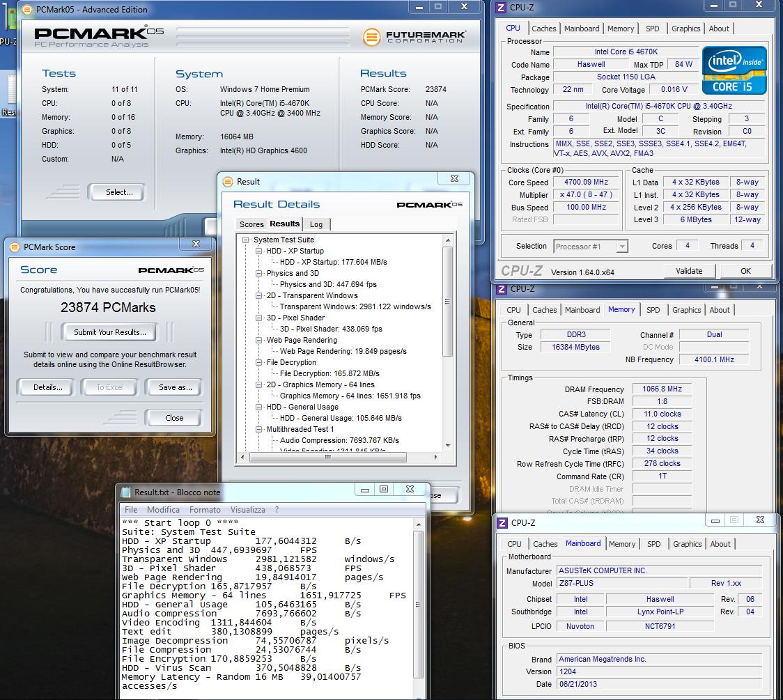Click the Validate button in CPU-Z
783x700 pixels.
(689, 271)
